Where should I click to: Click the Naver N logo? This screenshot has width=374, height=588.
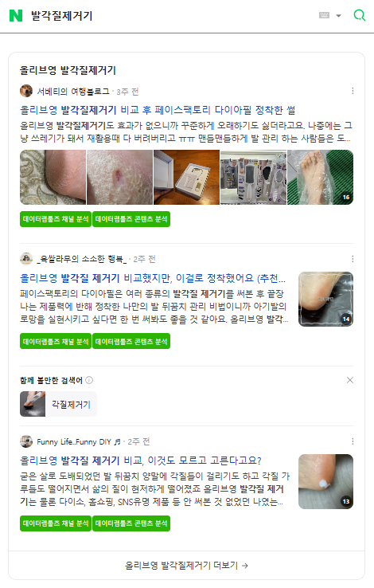point(16,16)
